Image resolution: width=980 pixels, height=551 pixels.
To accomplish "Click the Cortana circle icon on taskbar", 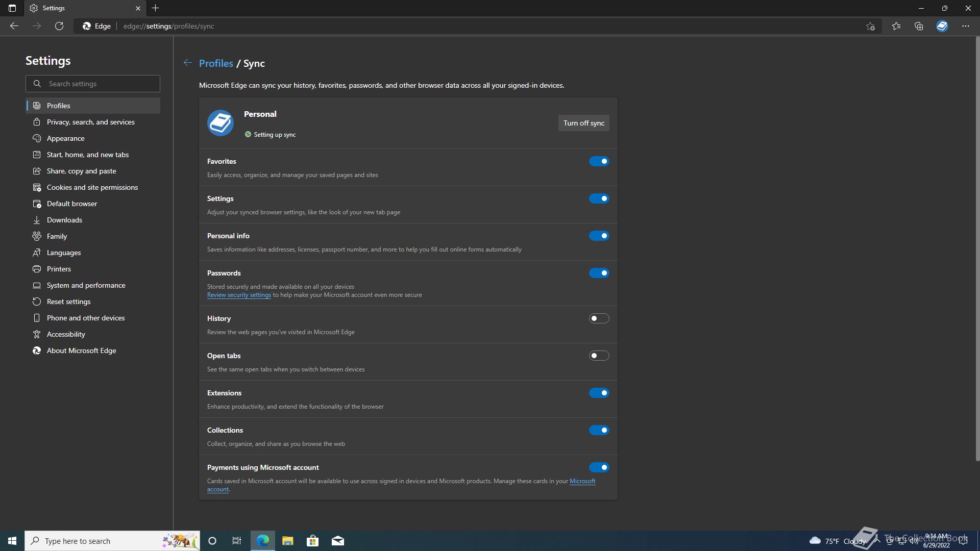I will [x=212, y=541].
